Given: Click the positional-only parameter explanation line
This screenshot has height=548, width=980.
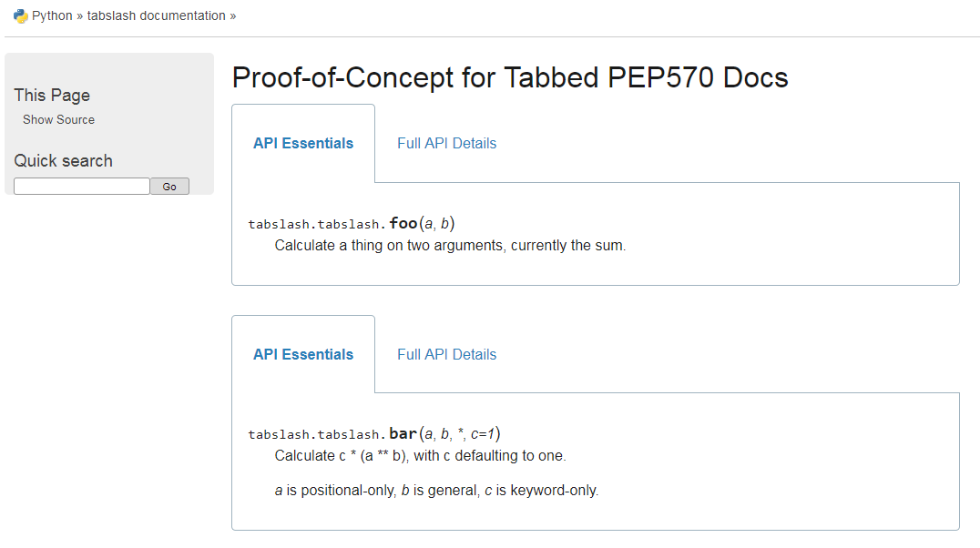Looking at the screenshot, I should (436, 490).
